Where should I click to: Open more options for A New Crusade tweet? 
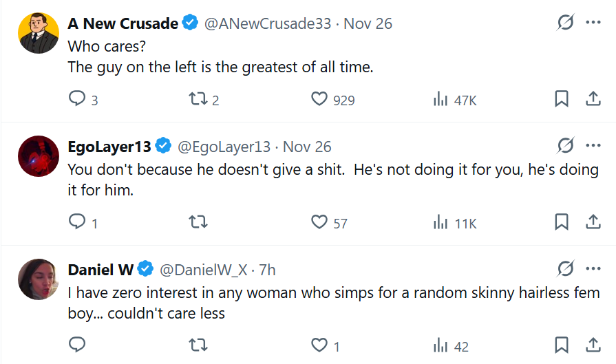[593, 23]
